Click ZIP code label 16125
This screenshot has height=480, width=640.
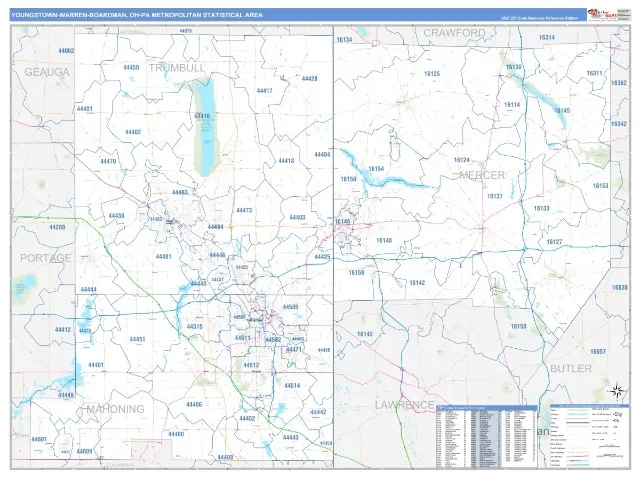tap(432, 73)
